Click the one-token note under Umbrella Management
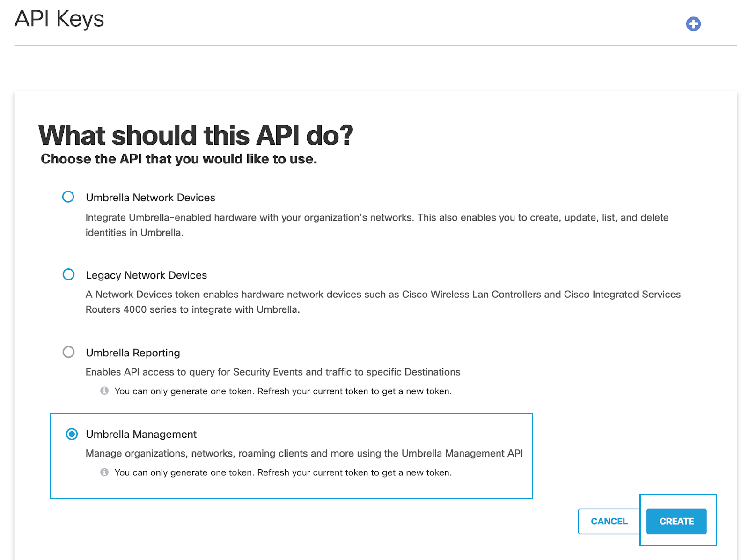Screen dimensions: 749x560 283,472
